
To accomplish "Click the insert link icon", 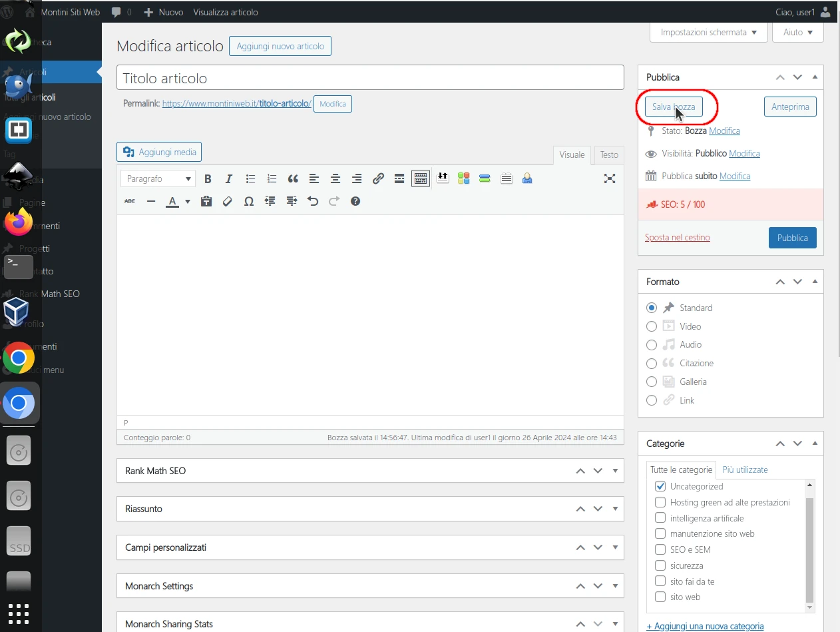I will pos(378,178).
